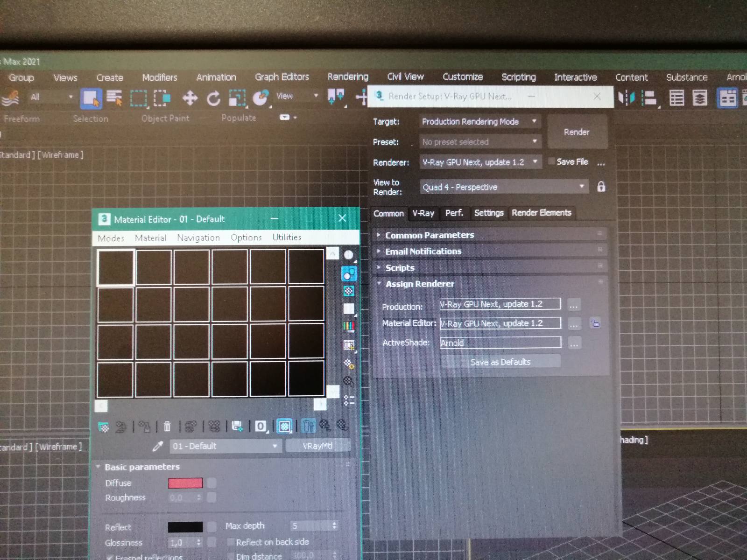Toggle Dim distance checkbox
The width and height of the screenshot is (747, 560).
[x=231, y=556]
